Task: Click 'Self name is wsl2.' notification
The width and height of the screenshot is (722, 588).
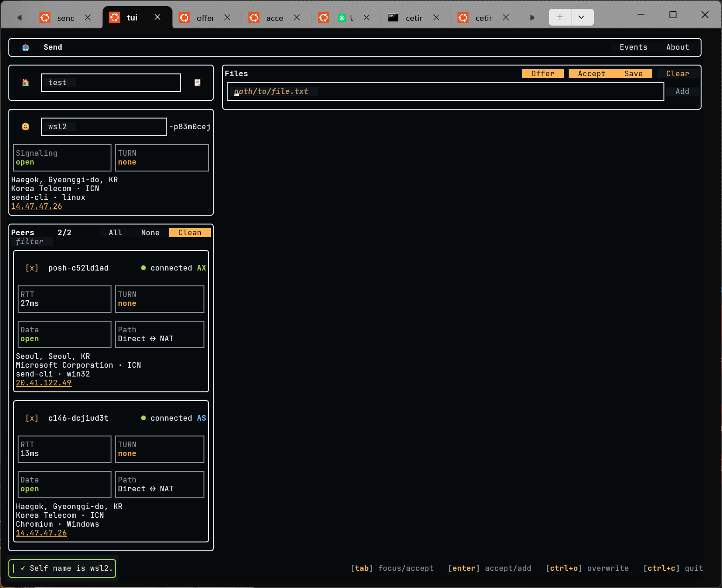Action: point(62,568)
